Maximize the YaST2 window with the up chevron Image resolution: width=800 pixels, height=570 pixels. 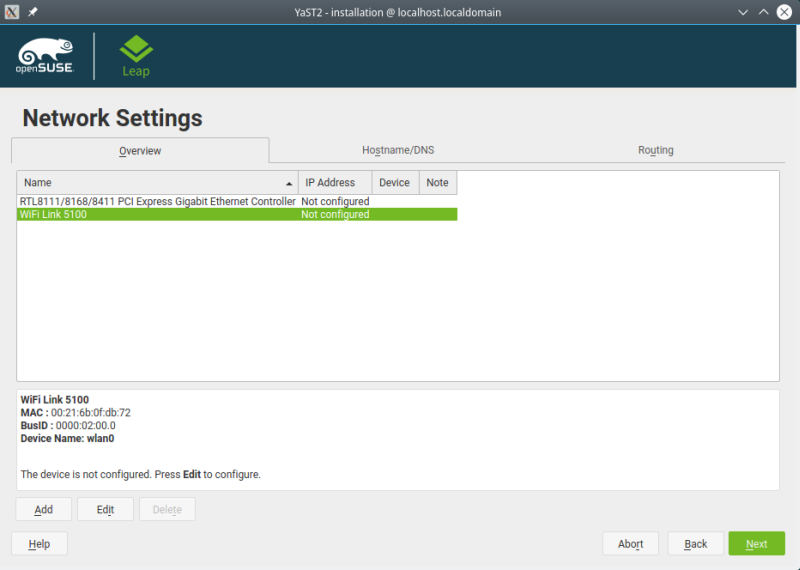tap(763, 12)
